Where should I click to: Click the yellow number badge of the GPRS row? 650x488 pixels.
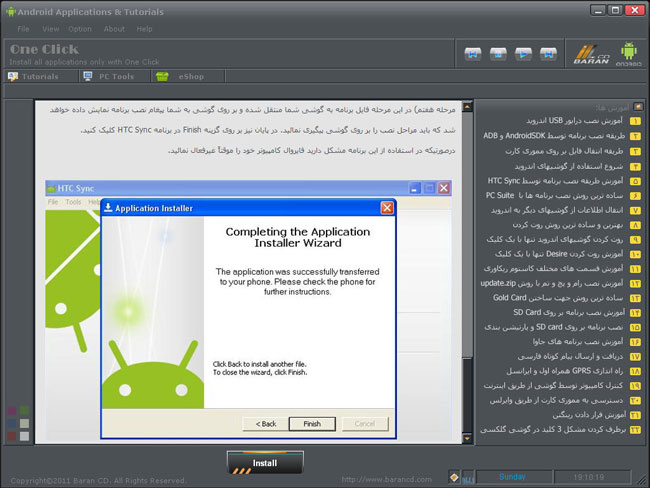(635, 372)
